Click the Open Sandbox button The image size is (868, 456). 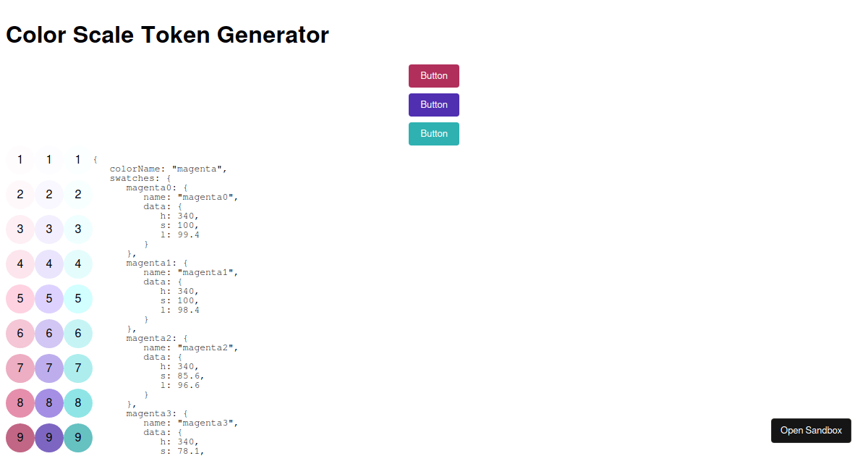pyautogui.click(x=811, y=430)
